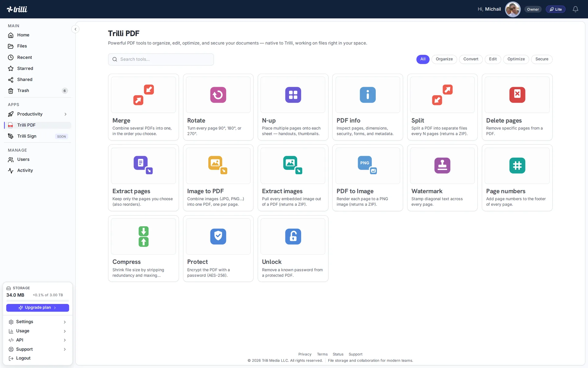The image size is (588, 368).
Task: Open the Unlock padlock icon
Action: [x=293, y=236]
